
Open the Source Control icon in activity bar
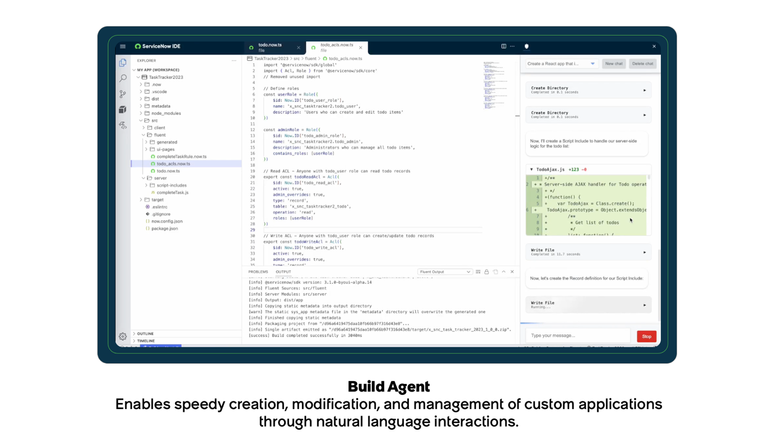click(123, 94)
